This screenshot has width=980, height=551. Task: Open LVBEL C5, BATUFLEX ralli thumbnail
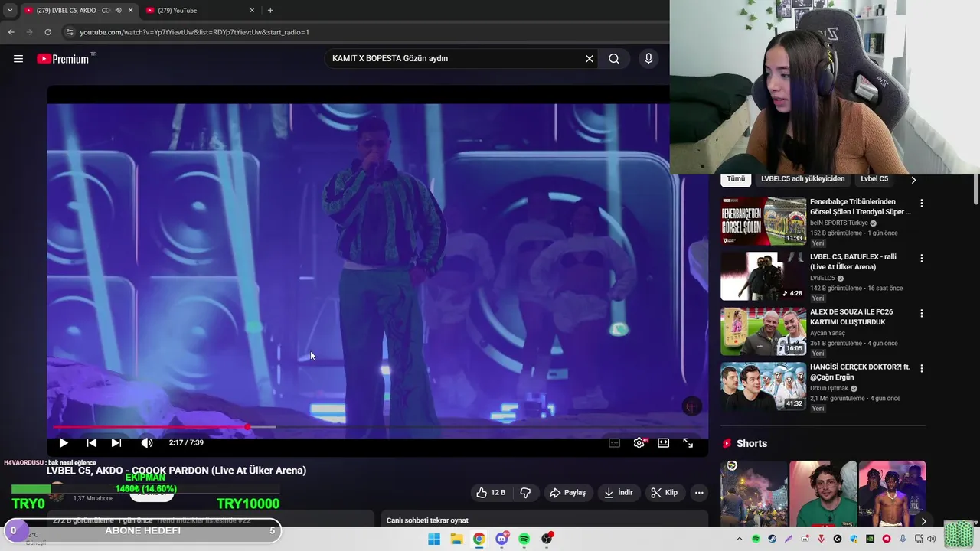[x=763, y=276]
